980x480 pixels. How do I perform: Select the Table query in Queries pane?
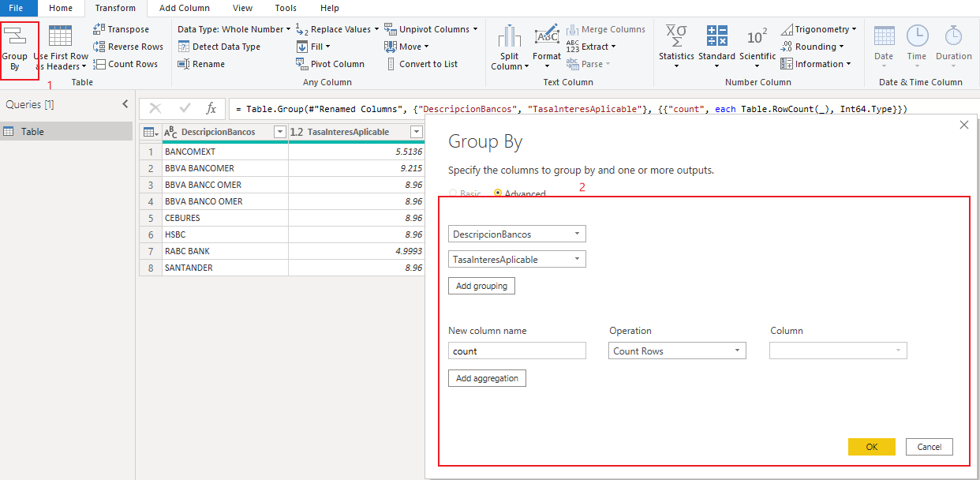(x=66, y=131)
